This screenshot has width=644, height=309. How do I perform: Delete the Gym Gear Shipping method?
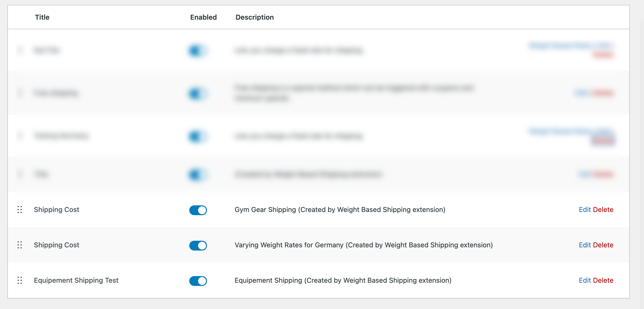[603, 210]
